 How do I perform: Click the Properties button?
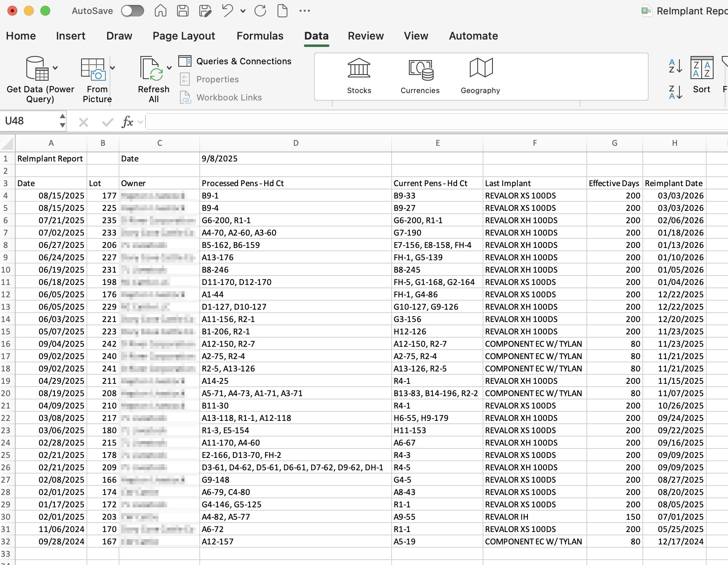pos(210,79)
